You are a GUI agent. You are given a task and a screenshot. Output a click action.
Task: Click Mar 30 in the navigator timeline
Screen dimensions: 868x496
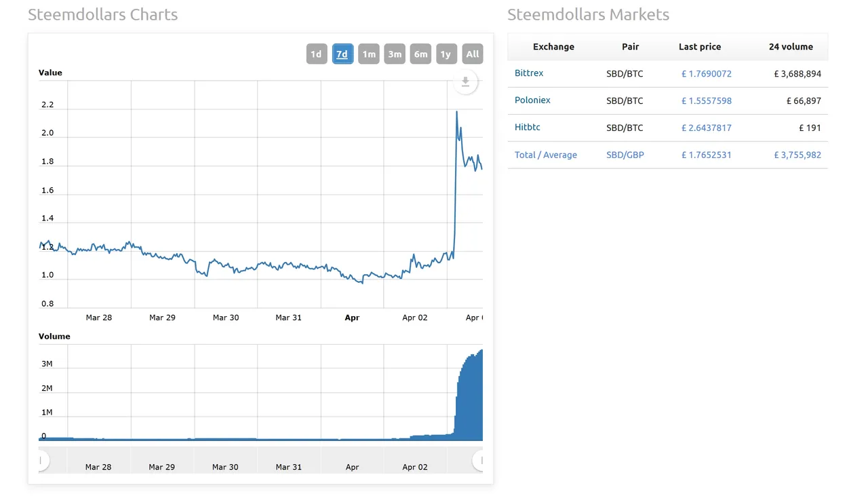[x=225, y=467]
